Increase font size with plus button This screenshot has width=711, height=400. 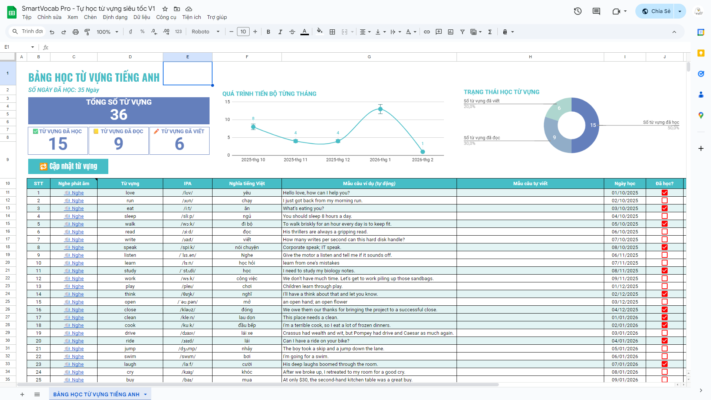(255, 31)
